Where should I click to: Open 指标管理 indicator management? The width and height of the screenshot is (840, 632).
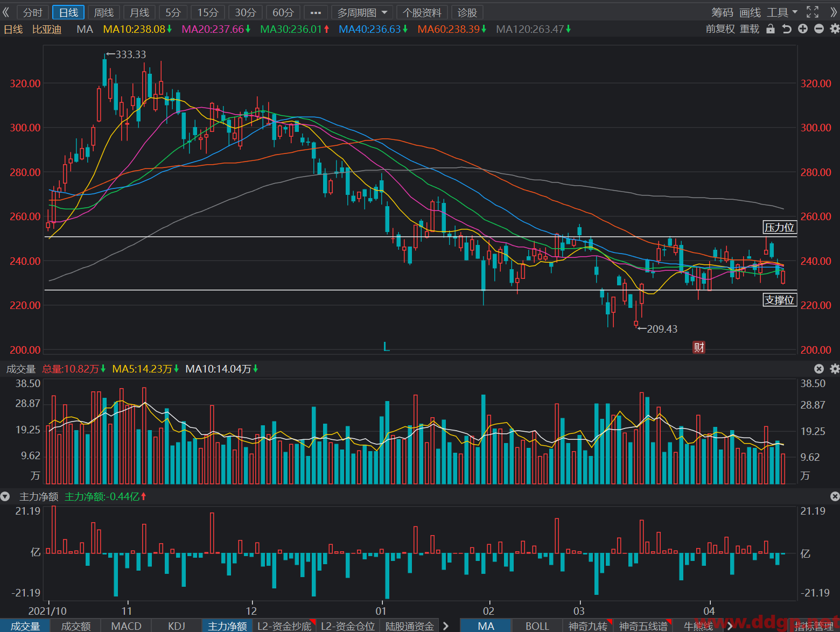[x=814, y=626]
